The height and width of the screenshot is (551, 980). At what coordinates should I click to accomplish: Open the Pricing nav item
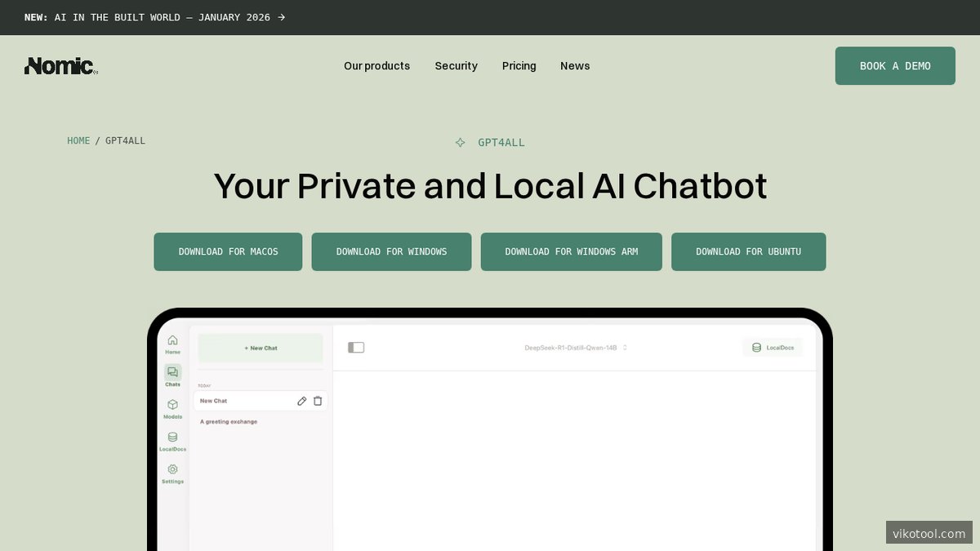[x=519, y=66]
